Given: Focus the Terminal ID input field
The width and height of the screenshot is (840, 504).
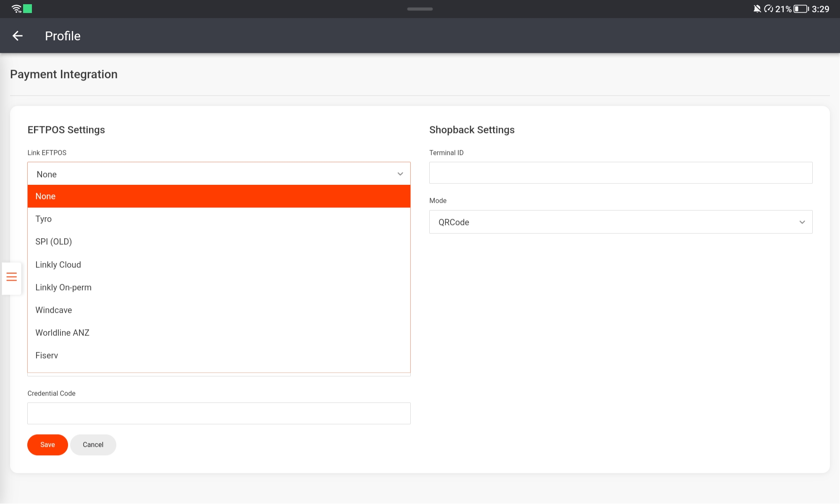Looking at the screenshot, I should [x=620, y=173].
